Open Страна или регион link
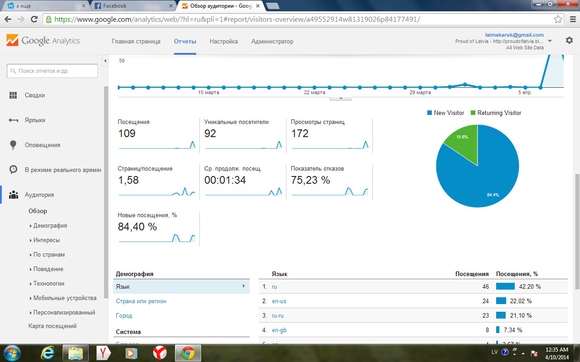The width and height of the screenshot is (580, 362). click(141, 301)
